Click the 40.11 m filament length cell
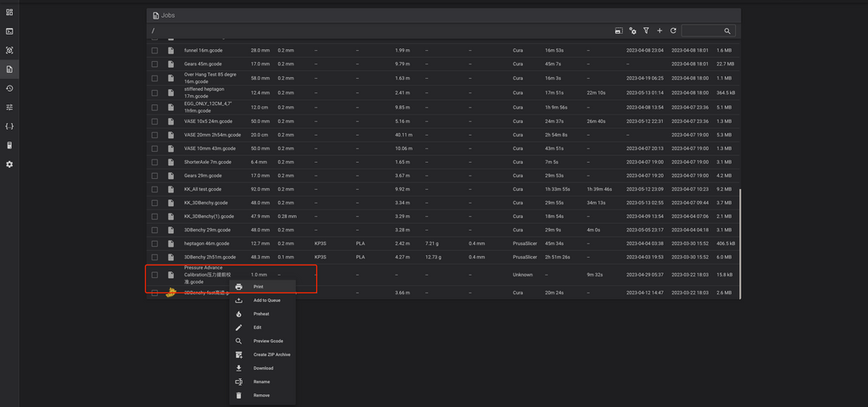The width and height of the screenshot is (868, 407). click(403, 135)
